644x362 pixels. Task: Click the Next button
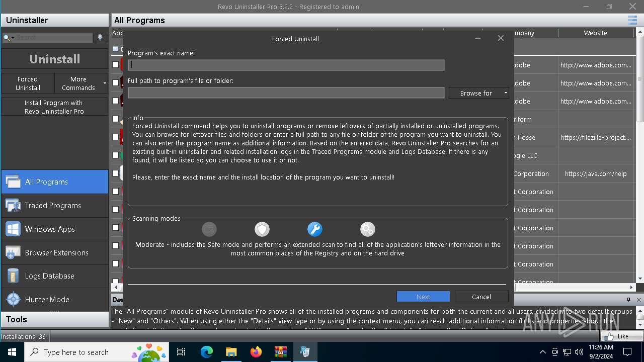tap(423, 297)
